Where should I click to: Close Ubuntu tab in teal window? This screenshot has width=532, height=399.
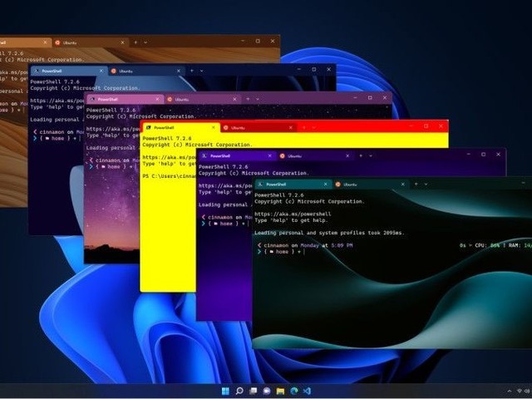click(402, 185)
